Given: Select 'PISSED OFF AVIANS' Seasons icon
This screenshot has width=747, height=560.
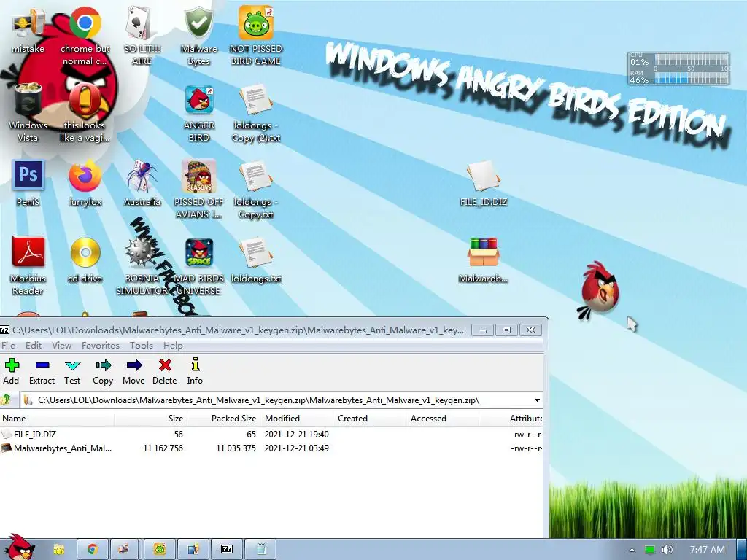Looking at the screenshot, I should click(x=198, y=189).
